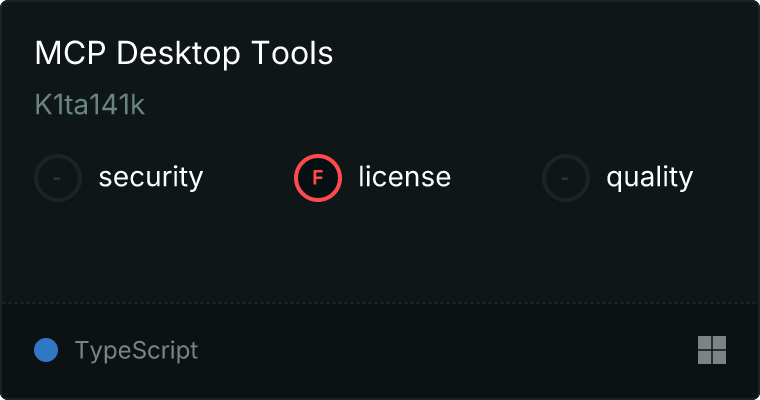Select the quality label text
The width and height of the screenshot is (760, 400).
click(x=649, y=178)
